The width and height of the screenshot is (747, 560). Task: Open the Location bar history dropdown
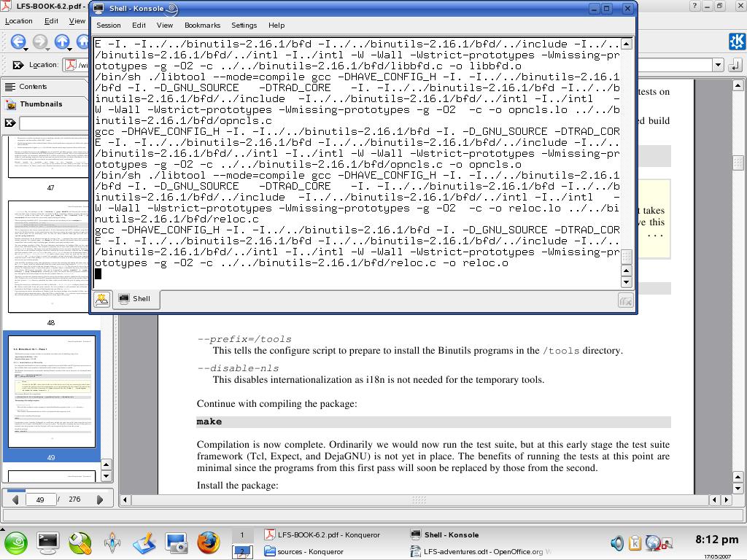tap(718, 65)
